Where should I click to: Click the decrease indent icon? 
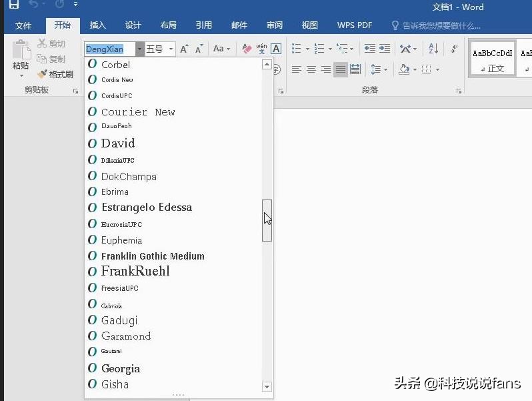(369, 49)
